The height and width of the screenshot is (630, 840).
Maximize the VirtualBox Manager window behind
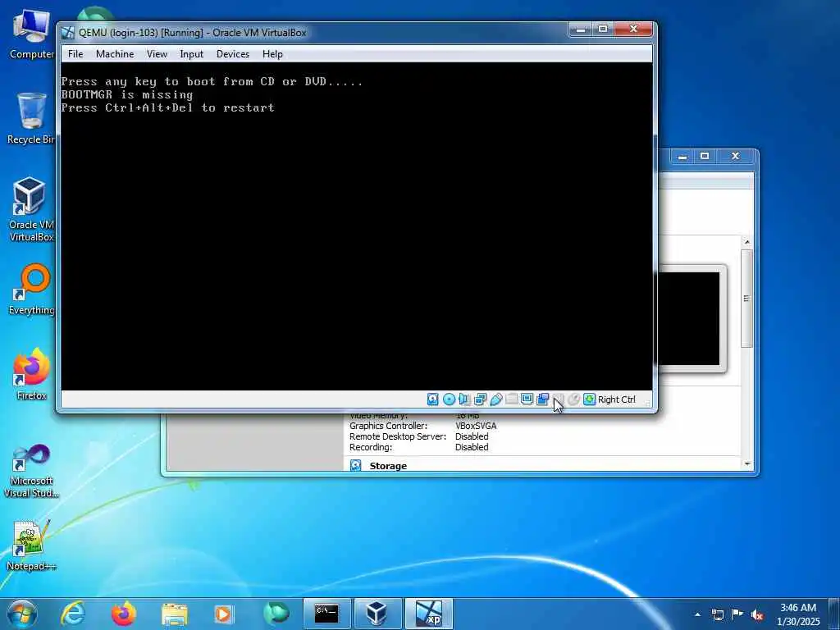[x=705, y=157]
